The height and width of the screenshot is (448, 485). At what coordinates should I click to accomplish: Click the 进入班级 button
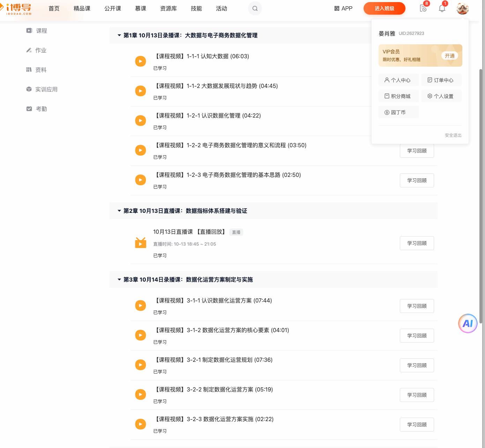384,8
